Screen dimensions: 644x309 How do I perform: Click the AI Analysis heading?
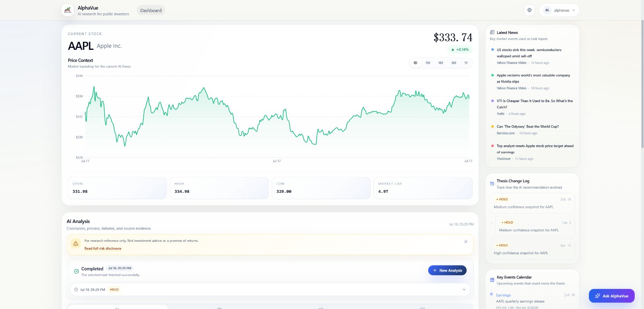(78, 221)
